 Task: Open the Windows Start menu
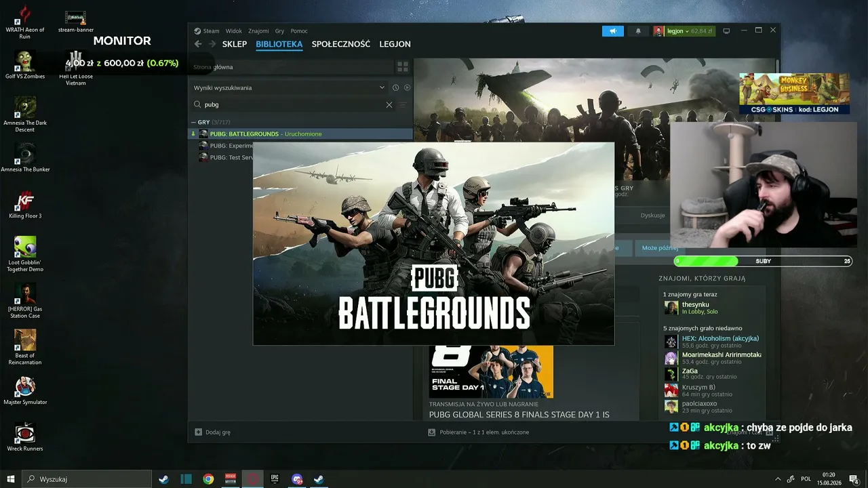(x=10, y=479)
